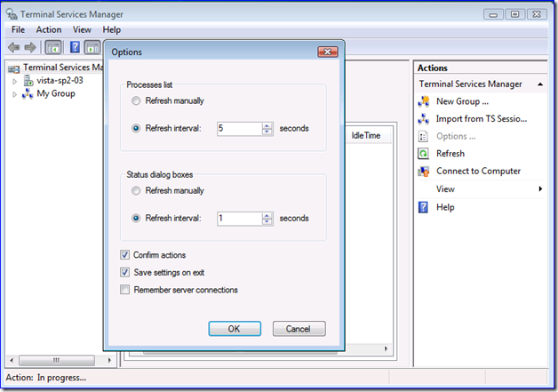Select Refresh interval under Status dialog boxes
This screenshot has height=392, width=558.
point(136,218)
